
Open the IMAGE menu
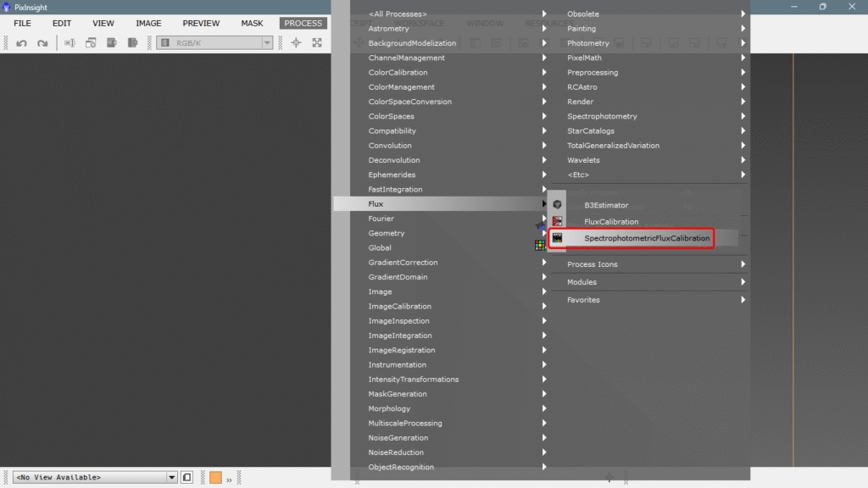coord(148,23)
